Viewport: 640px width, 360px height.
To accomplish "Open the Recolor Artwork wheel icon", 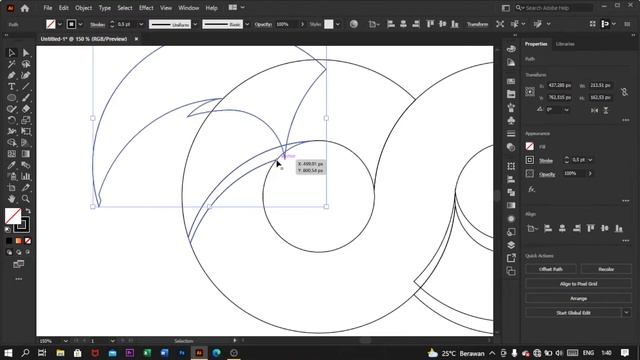I will pyautogui.click(x=353, y=24).
